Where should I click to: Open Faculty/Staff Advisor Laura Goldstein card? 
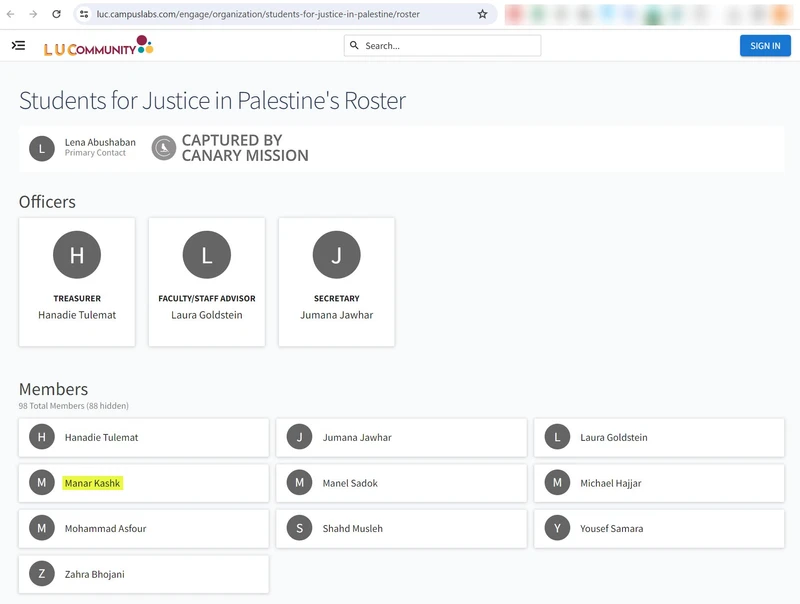[207, 282]
